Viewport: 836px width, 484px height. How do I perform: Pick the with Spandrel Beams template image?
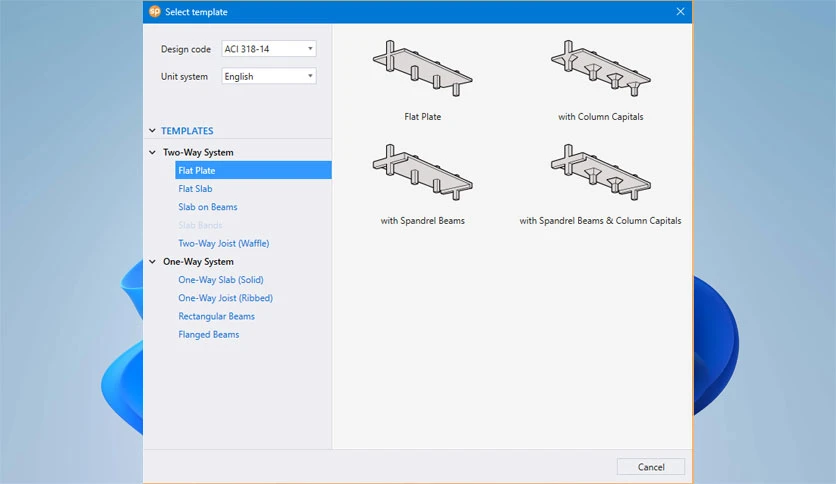pyautogui.click(x=422, y=172)
